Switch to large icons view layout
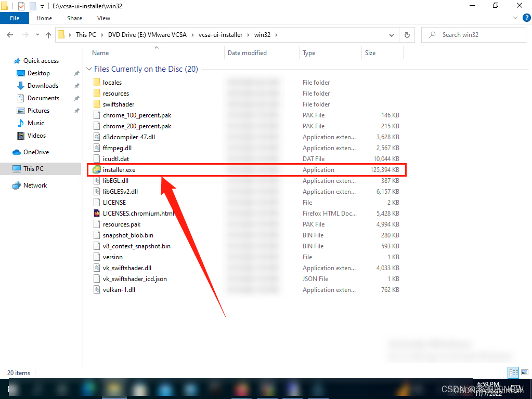Screen dimensions: 532x399 point(525,373)
